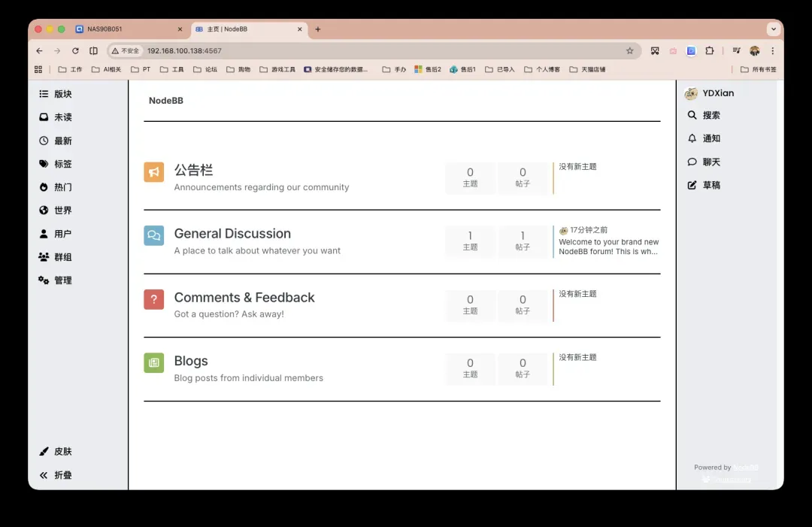This screenshot has width=812, height=527.
Task: Open Chrome's three-dot menu
Action: [772, 51]
